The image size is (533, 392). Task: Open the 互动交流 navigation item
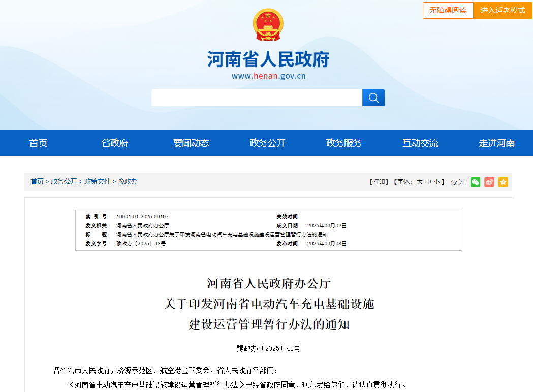point(420,143)
